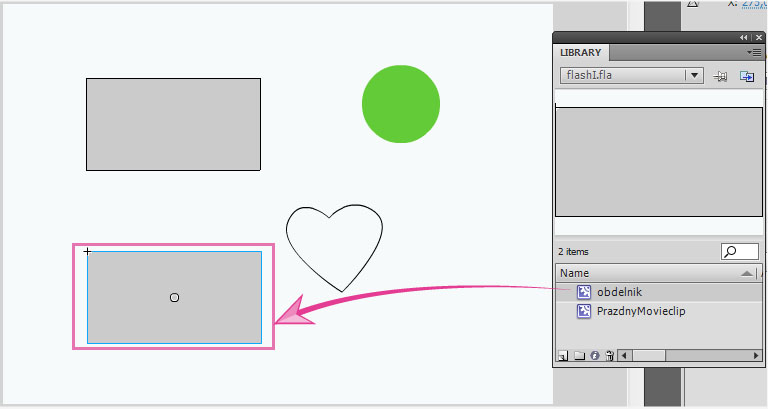The height and width of the screenshot is (409, 768).
Task: Select obdelnik in the library list
Action: pyautogui.click(x=619, y=292)
